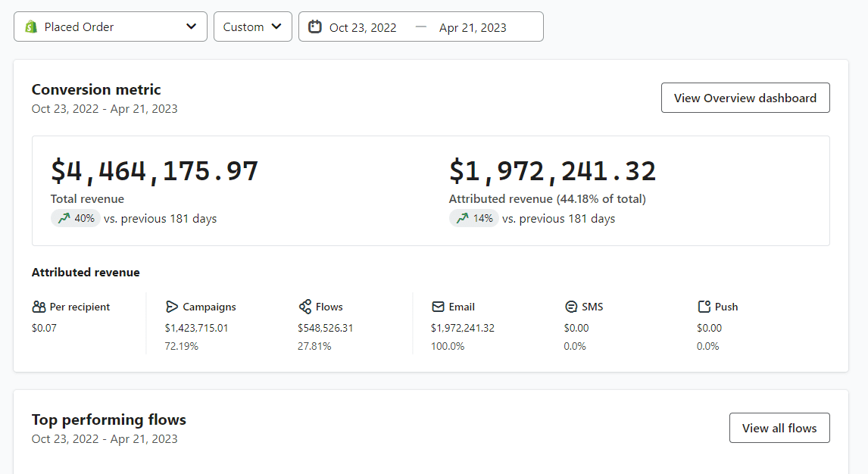Click the $4,464,175.97 total revenue figure
868x474 pixels.
click(155, 171)
